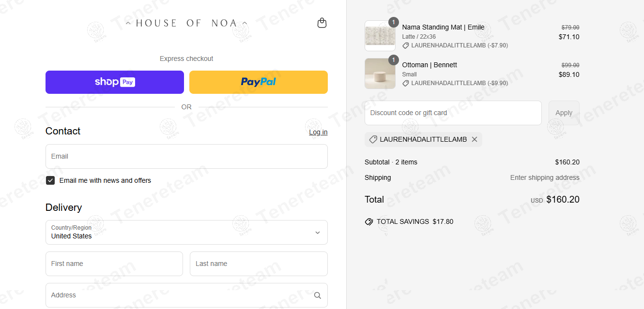Click the House of Noa logo
This screenshot has height=309, width=644.
point(186,23)
